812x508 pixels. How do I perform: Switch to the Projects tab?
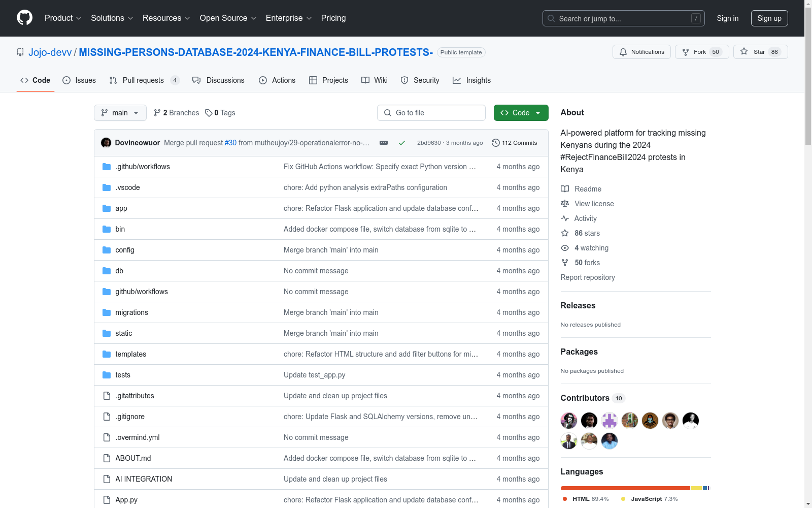(328, 80)
